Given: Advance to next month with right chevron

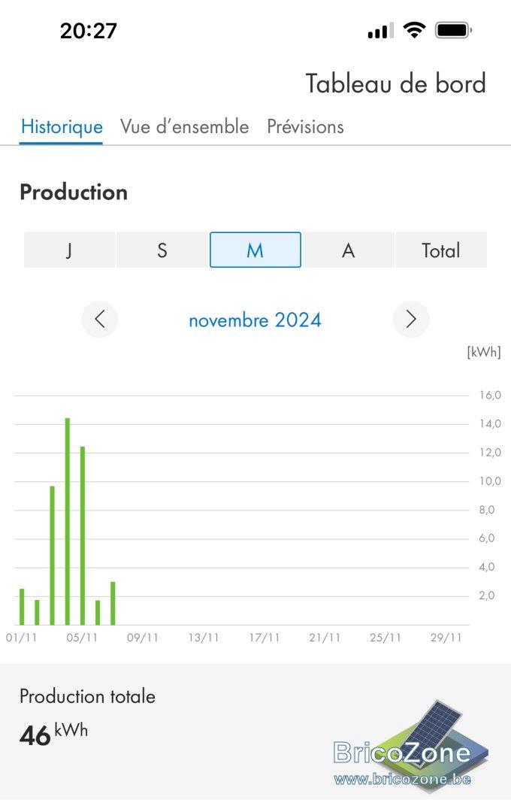Looking at the screenshot, I should 411,319.
